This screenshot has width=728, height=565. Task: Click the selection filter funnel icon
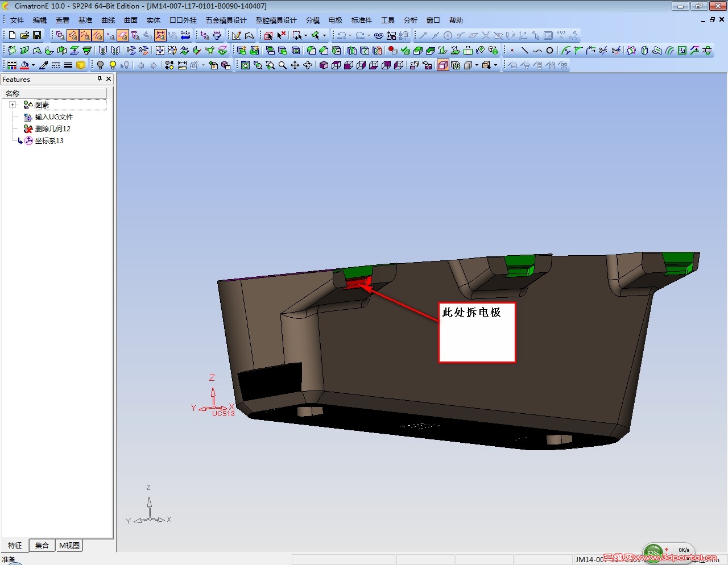click(217, 35)
